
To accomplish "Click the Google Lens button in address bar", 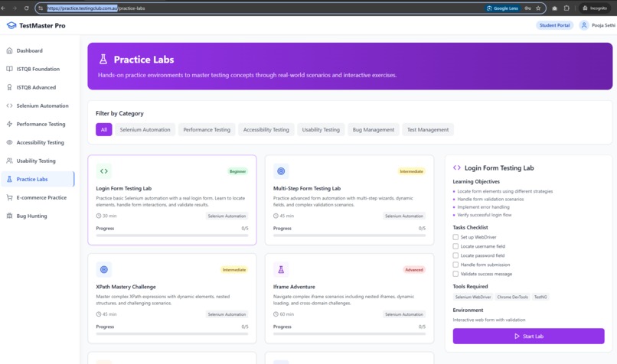I will [502, 8].
